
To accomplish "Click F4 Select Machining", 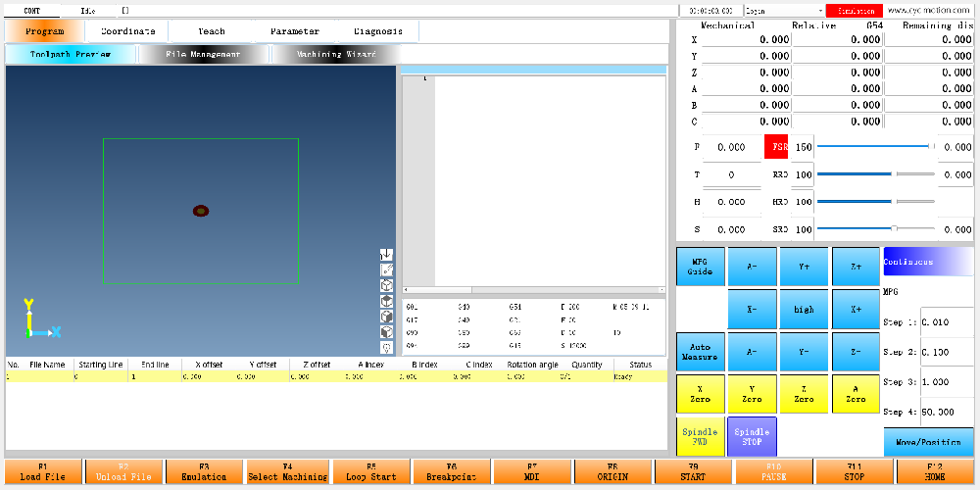I will coord(287,472).
